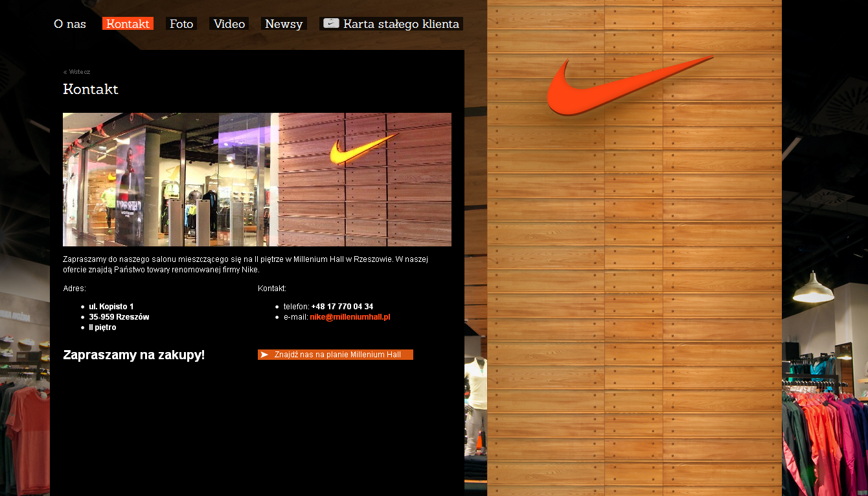The height and width of the screenshot is (496, 868).
Task: Click the phone number +48 17 770 04 34
Action: tap(342, 307)
